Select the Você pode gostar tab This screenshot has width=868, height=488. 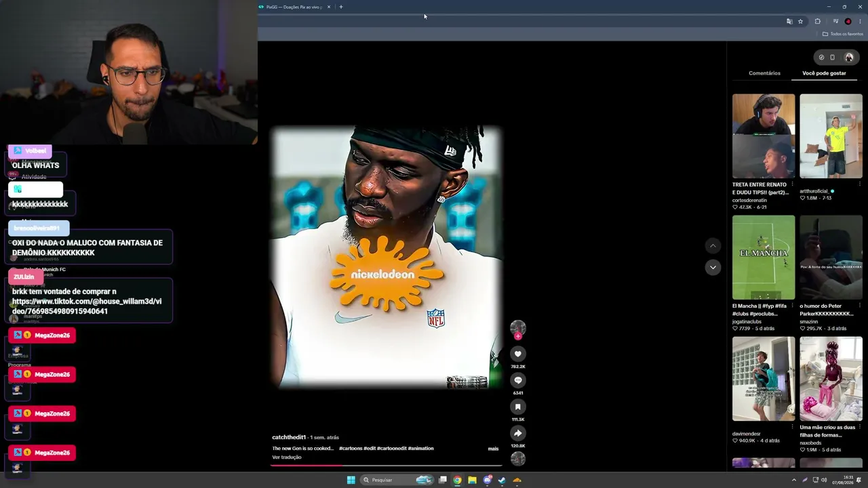click(824, 73)
